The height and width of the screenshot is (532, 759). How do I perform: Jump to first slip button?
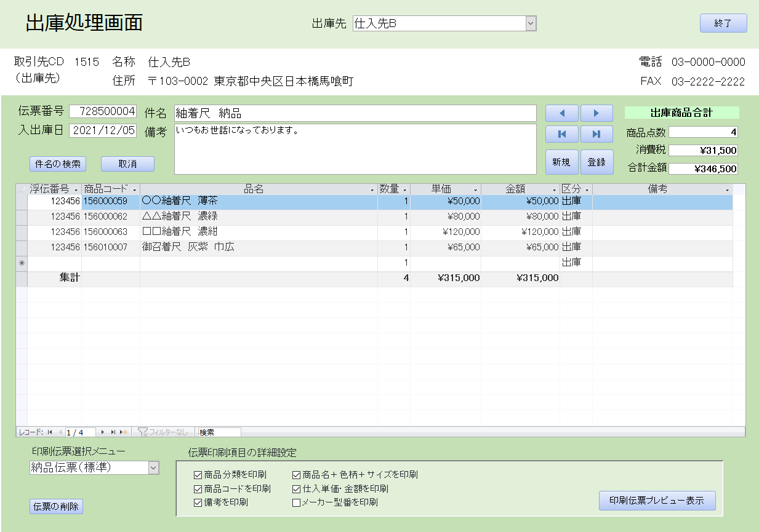pos(561,134)
